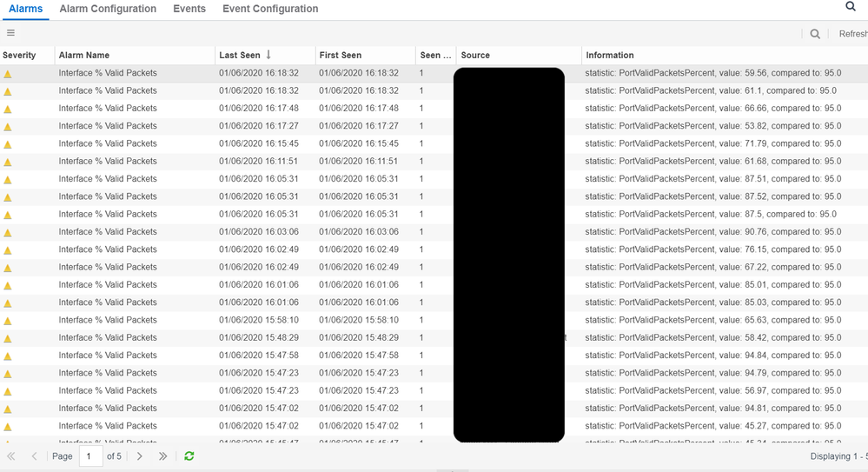Image resolution: width=868 pixels, height=472 pixels.
Task: Click Last Seen sort arrow
Action: click(x=268, y=54)
